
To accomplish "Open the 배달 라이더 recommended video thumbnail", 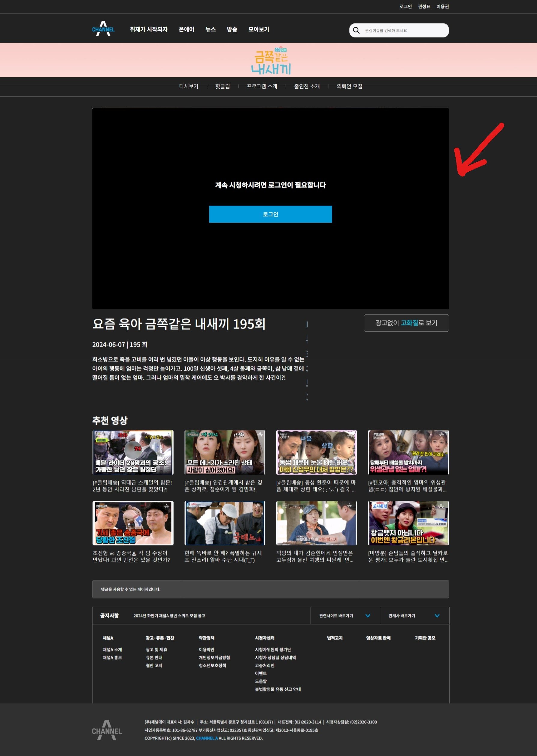I will coord(132,452).
